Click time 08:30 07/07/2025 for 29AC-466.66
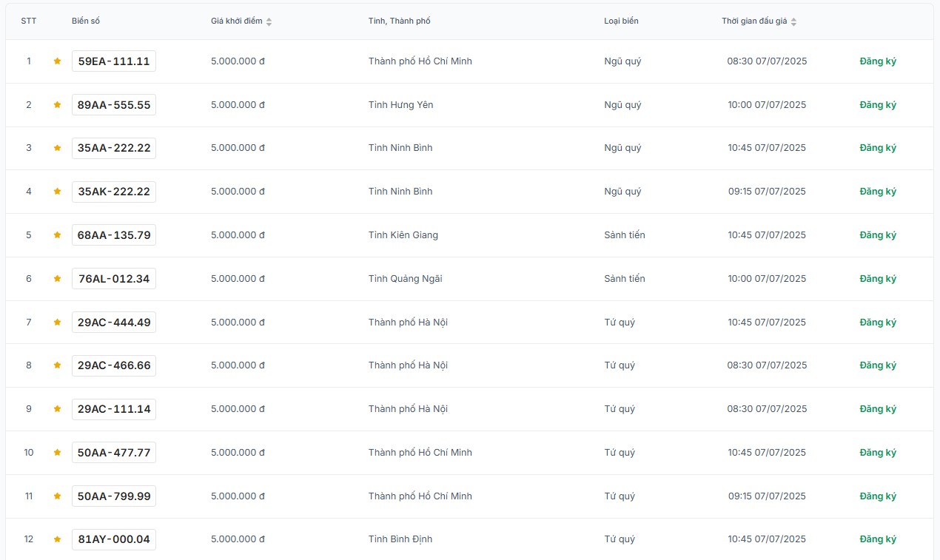 [767, 365]
